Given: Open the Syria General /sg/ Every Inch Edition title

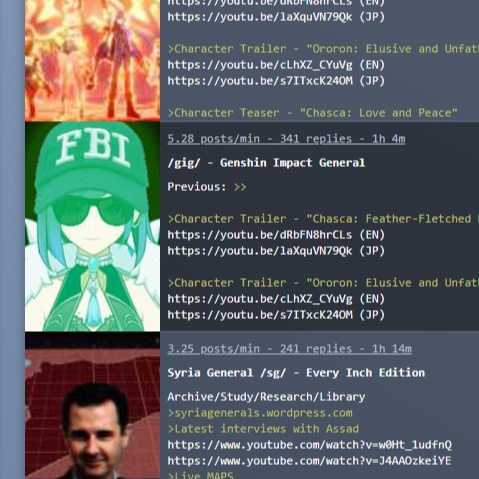Looking at the screenshot, I should (x=296, y=373).
